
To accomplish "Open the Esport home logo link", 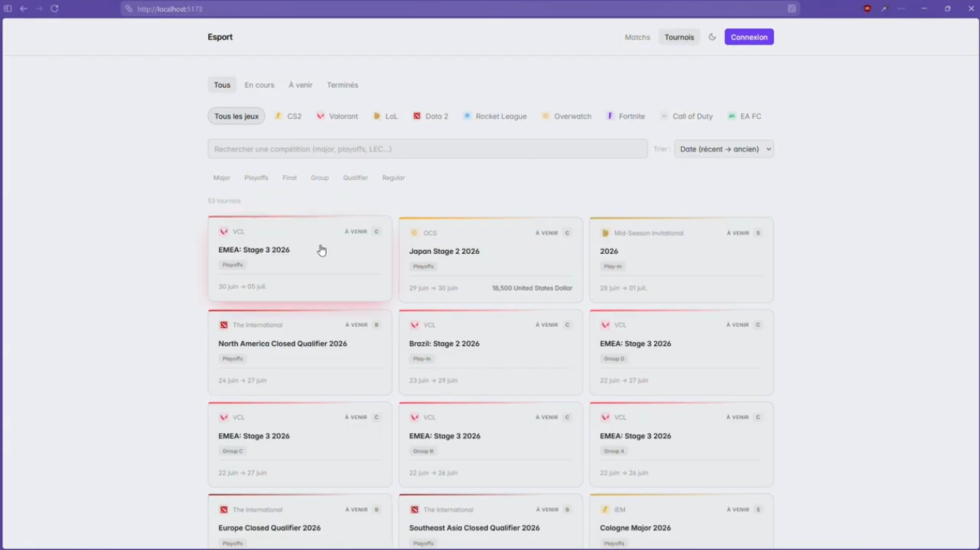I will pyautogui.click(x=220, y=37).
